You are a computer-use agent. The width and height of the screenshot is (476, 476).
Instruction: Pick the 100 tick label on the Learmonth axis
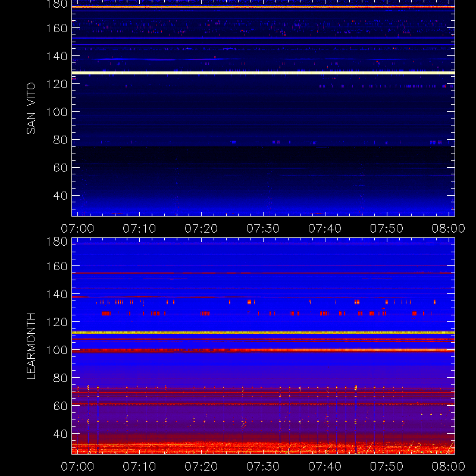(x=57, y=350)
